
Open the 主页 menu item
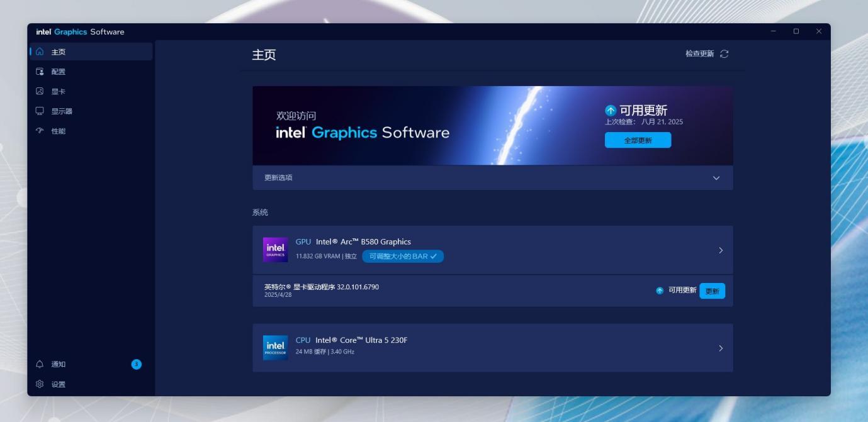pyautogui.click(x=91, y=52)
